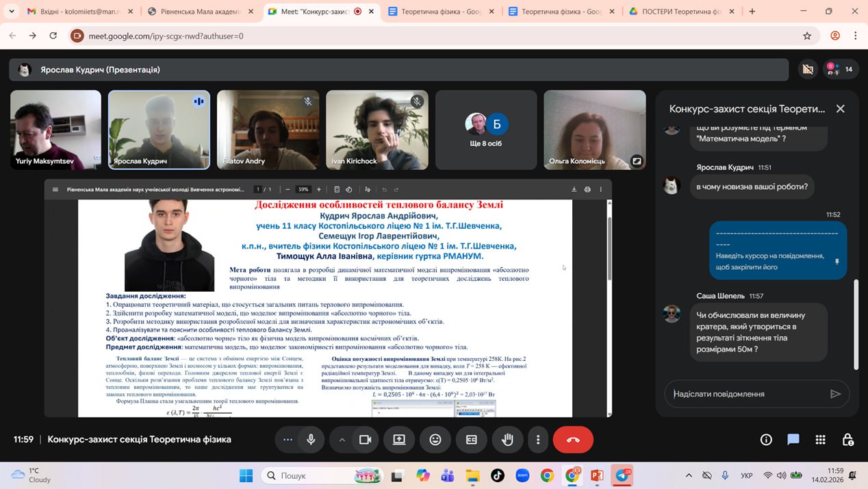
Task: Click the present screen icon
Action: click(399, 440)
